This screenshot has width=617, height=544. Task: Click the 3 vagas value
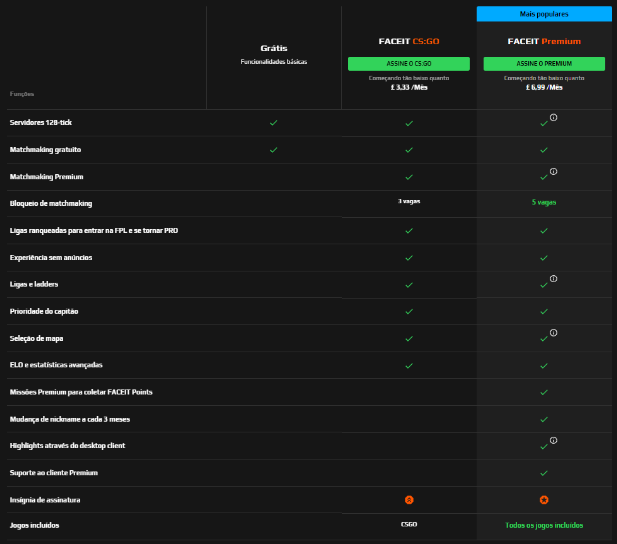409,201
